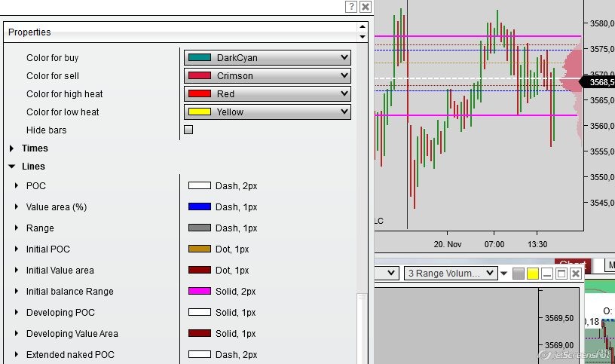
Task: Click the properties panel vertical scrollbar thumb
Action: pos(362,329)
